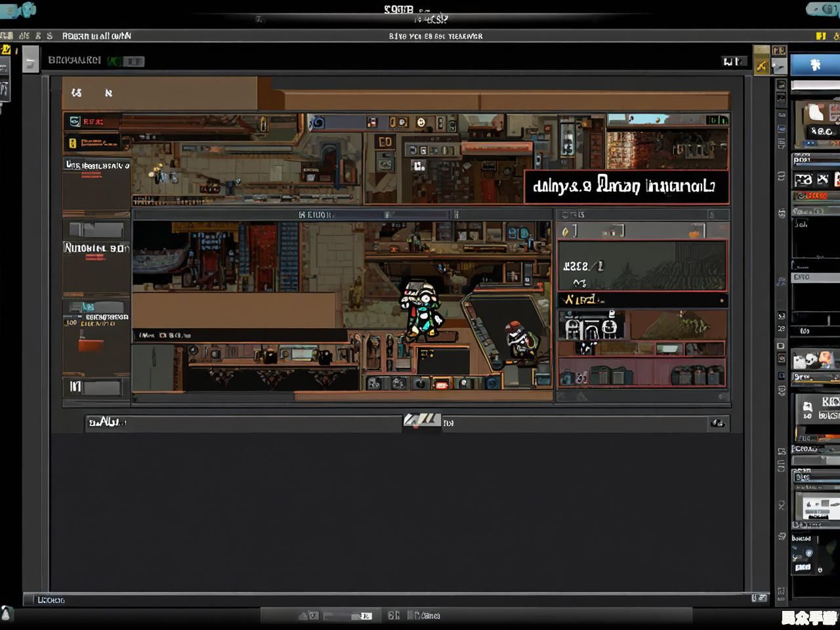The height and width of the screenshot is (630, 840).
Task: Select the blue puzzle-piece panel button
Action: coord(815,65)
